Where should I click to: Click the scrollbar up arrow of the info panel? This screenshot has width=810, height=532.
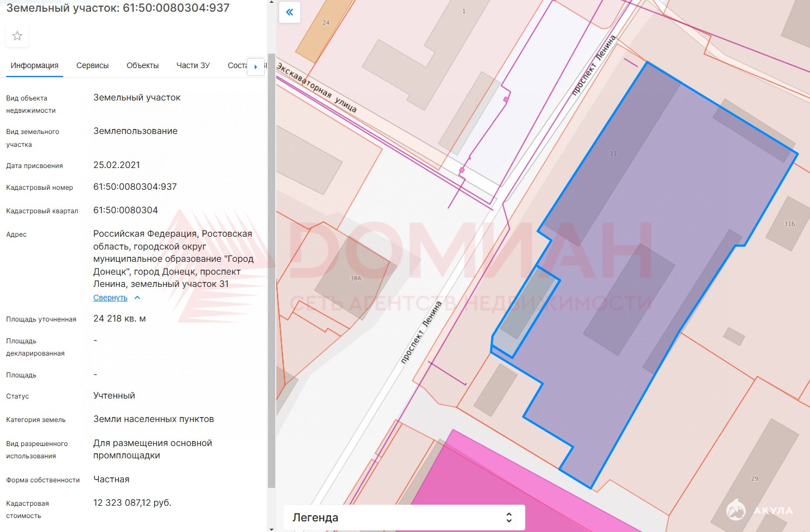[271, 3]
